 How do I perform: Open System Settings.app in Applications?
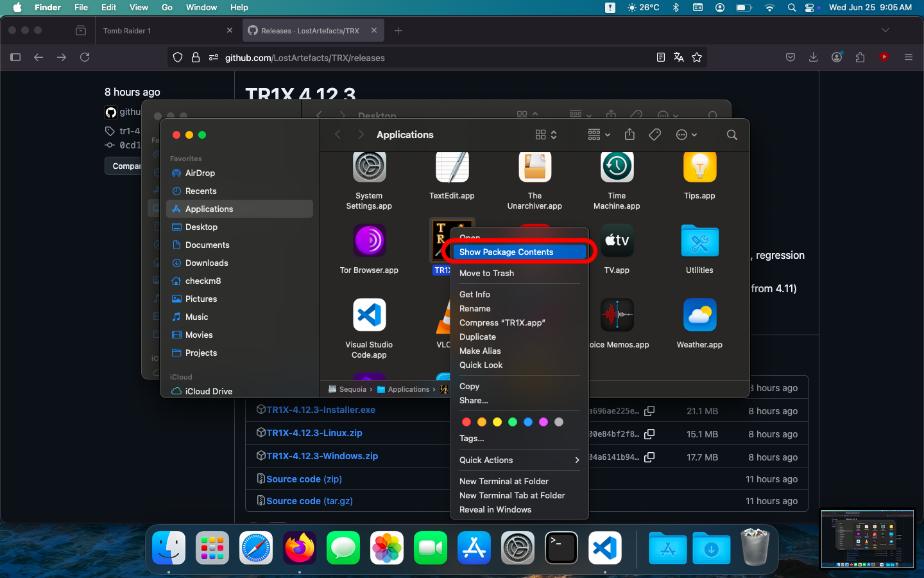pos(369,167)
